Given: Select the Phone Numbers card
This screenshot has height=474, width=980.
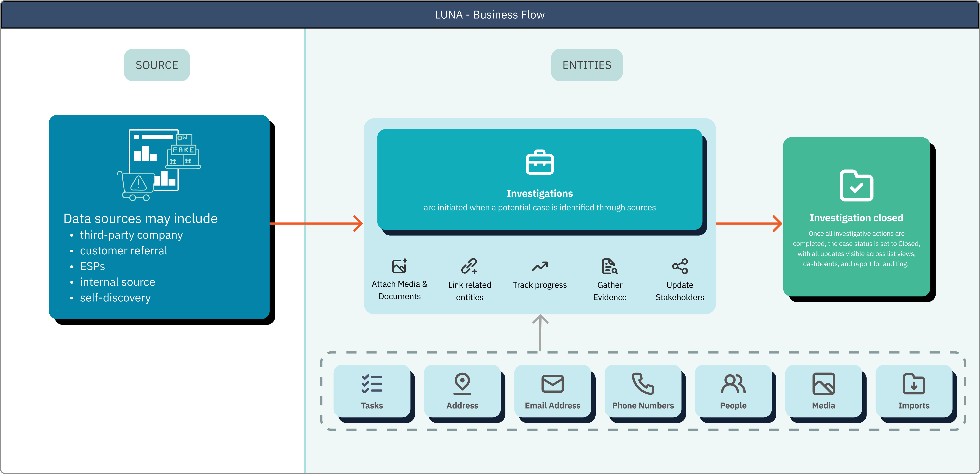Looking at the screenshot, I should click(642, 391).
